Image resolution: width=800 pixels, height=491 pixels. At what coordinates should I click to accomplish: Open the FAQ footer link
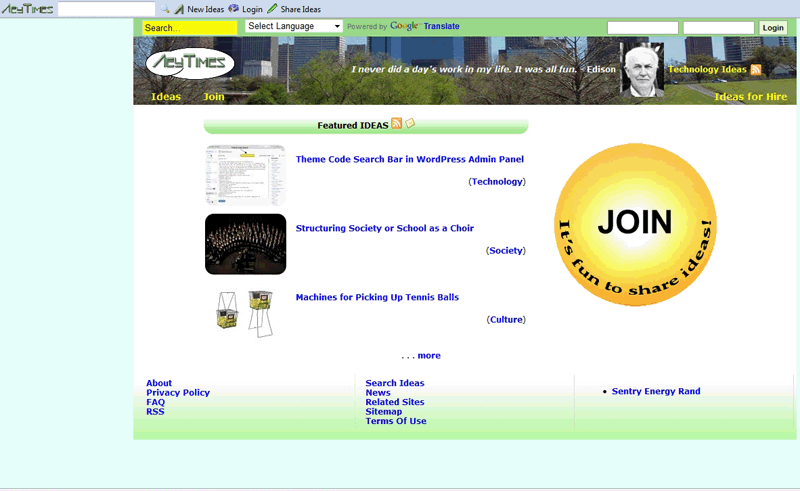point(156,402)
